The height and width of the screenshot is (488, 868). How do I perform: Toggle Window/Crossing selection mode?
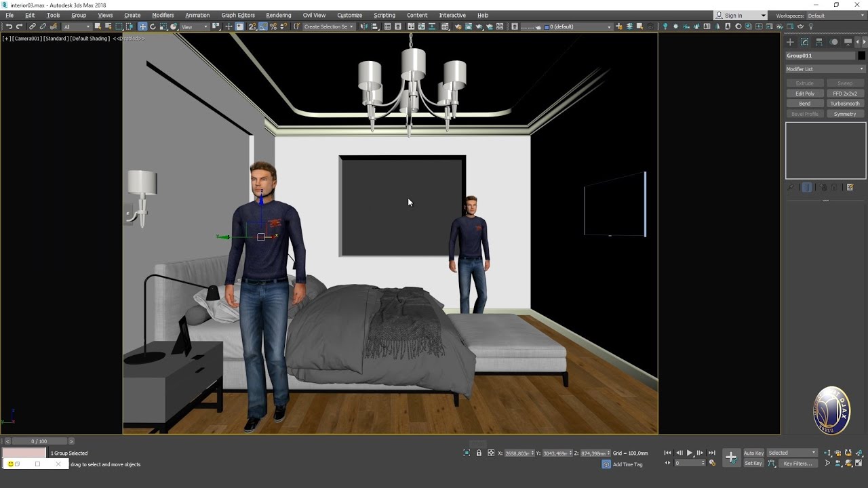coord(129,26)
